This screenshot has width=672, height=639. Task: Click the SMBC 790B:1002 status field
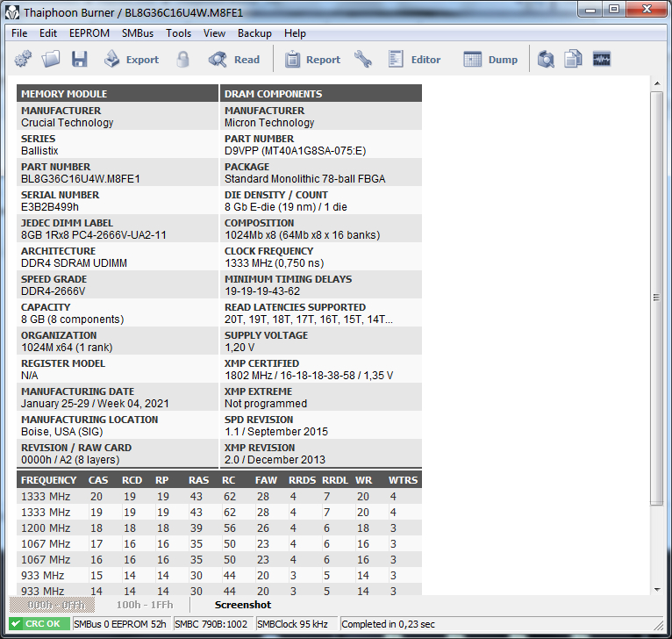tap(211, 624)
